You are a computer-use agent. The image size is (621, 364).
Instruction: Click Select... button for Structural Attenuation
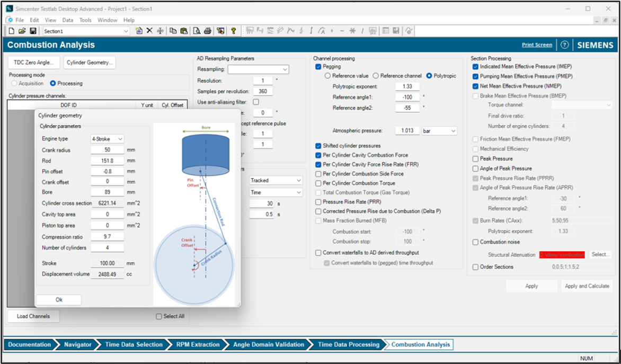601,255
